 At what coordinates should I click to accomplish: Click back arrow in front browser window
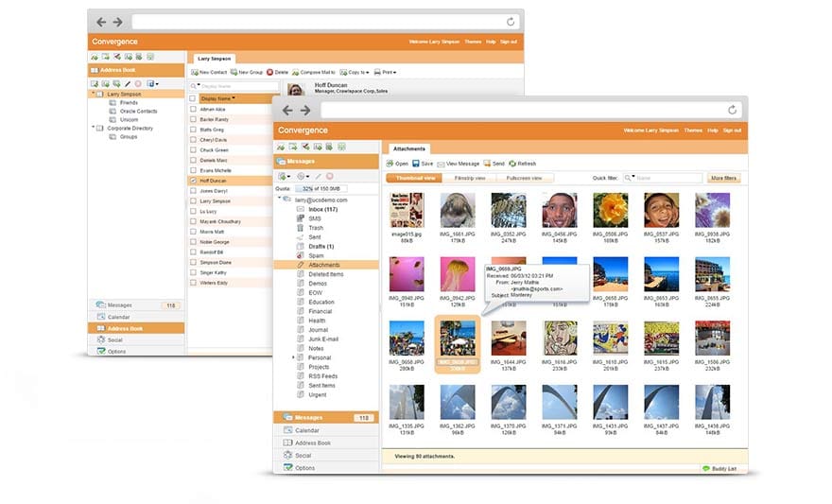click(287, 111)
